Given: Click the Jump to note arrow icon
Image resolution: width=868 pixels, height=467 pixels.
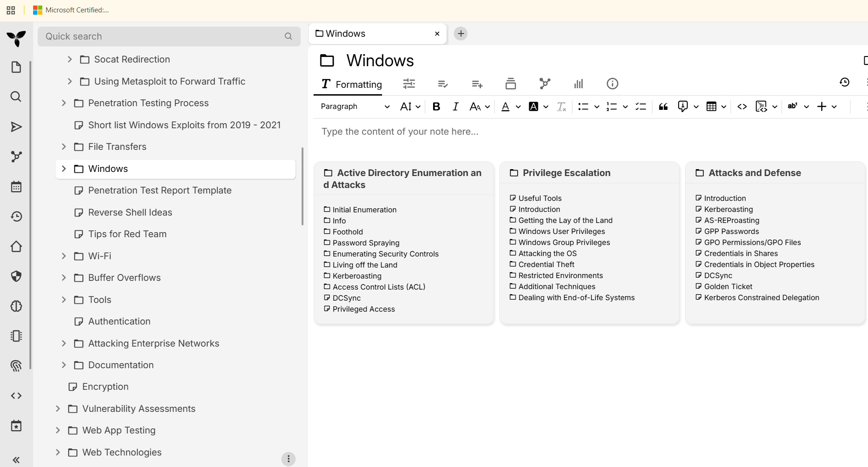Looking at the screenshot, I should point(16,127).
